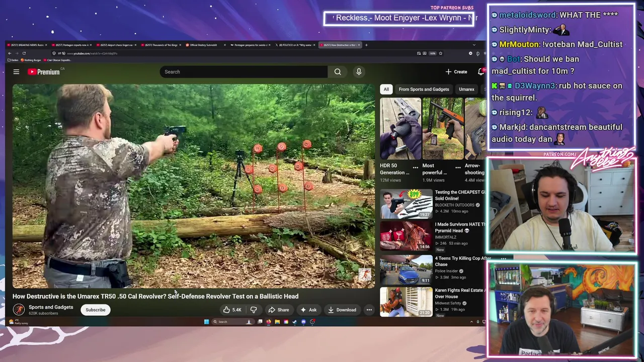The height and width of the screenshot is (362, 644).
Task: Open Task View on the taskbar
Action: click(260, 322)
